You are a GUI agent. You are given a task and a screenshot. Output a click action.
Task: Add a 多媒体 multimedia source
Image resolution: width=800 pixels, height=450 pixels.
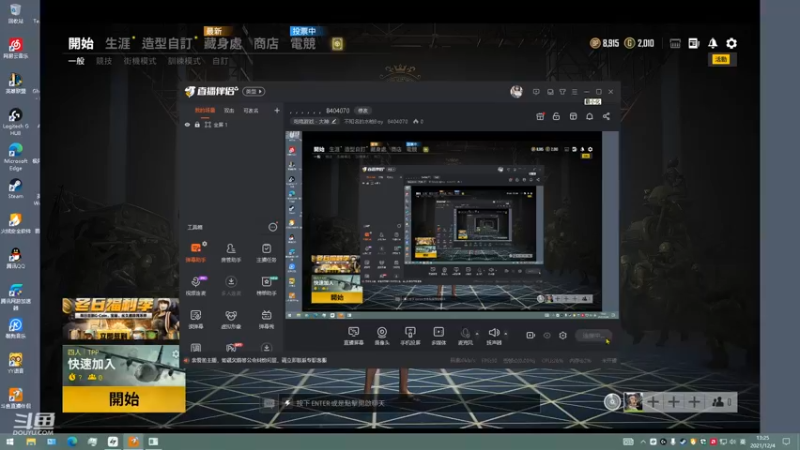pos(439,336)
